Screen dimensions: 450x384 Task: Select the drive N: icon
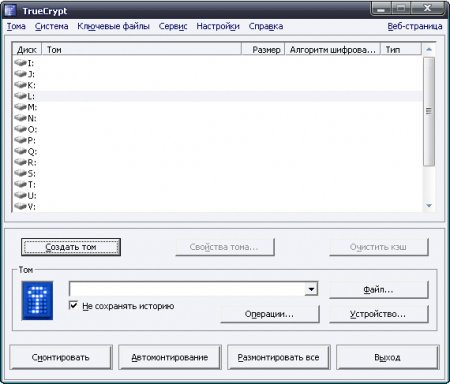pos(20,118)
